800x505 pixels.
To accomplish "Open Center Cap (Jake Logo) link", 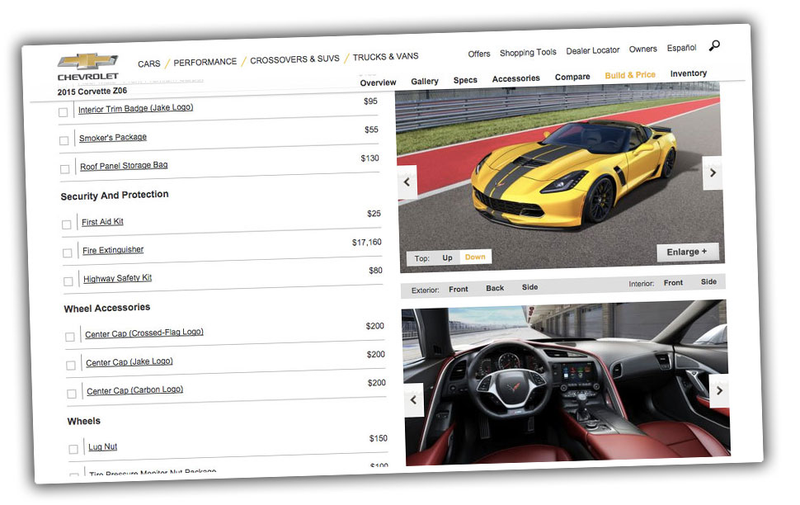I will [130, 362].
